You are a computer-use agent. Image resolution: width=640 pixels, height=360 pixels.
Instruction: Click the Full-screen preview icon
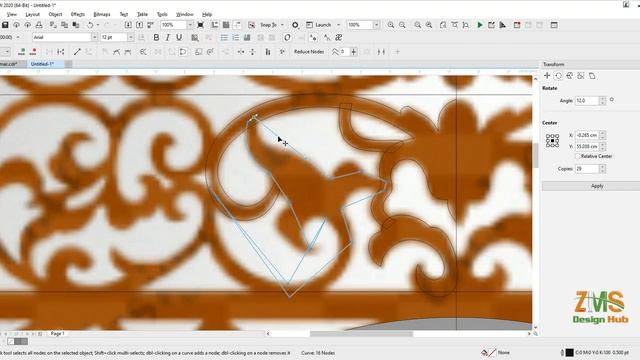[200, 25]
